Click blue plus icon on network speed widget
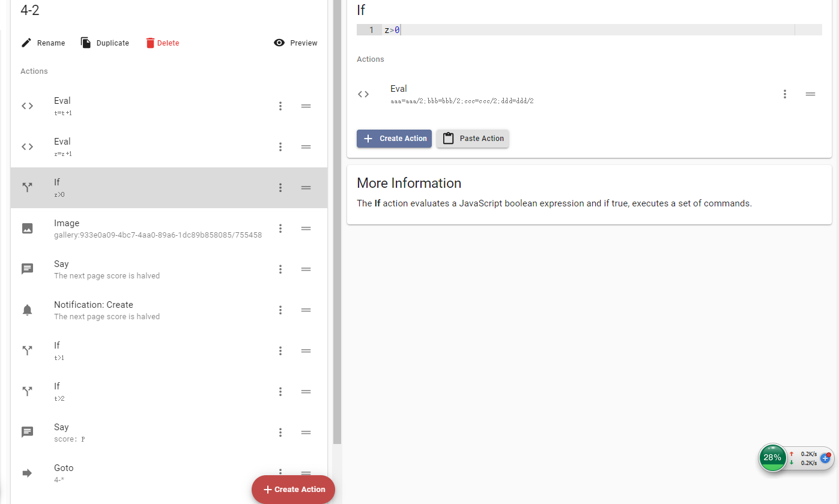This screenshot has width=839, height=504. 826,458
